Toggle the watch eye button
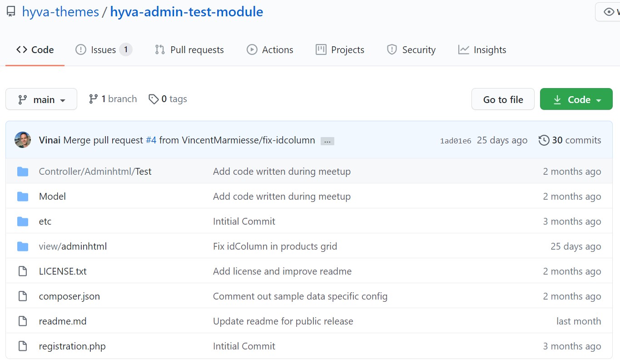 click(x=609, y=12)
